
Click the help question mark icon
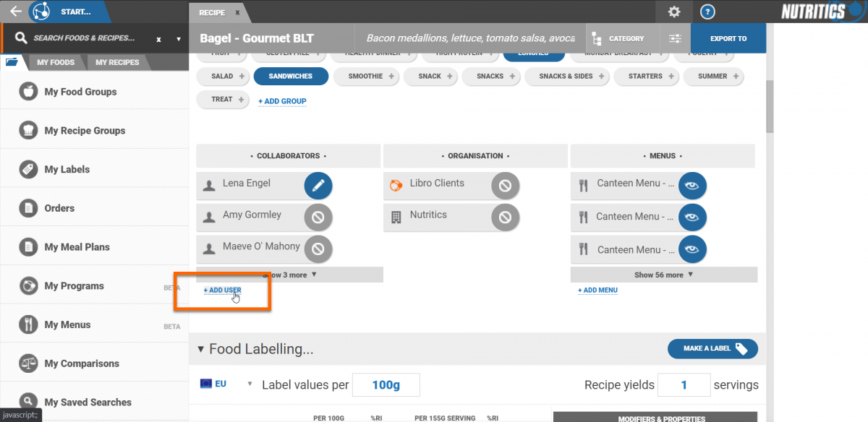708,12
